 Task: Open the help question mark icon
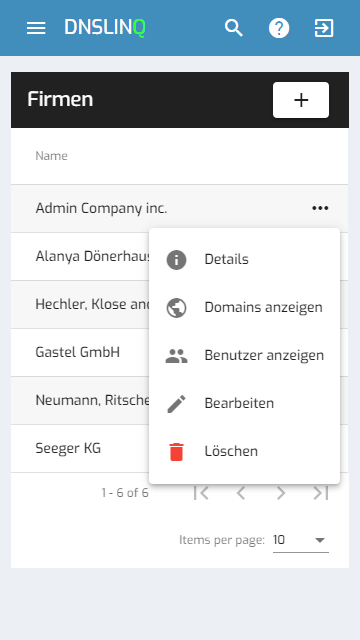[x=279, y=28]
